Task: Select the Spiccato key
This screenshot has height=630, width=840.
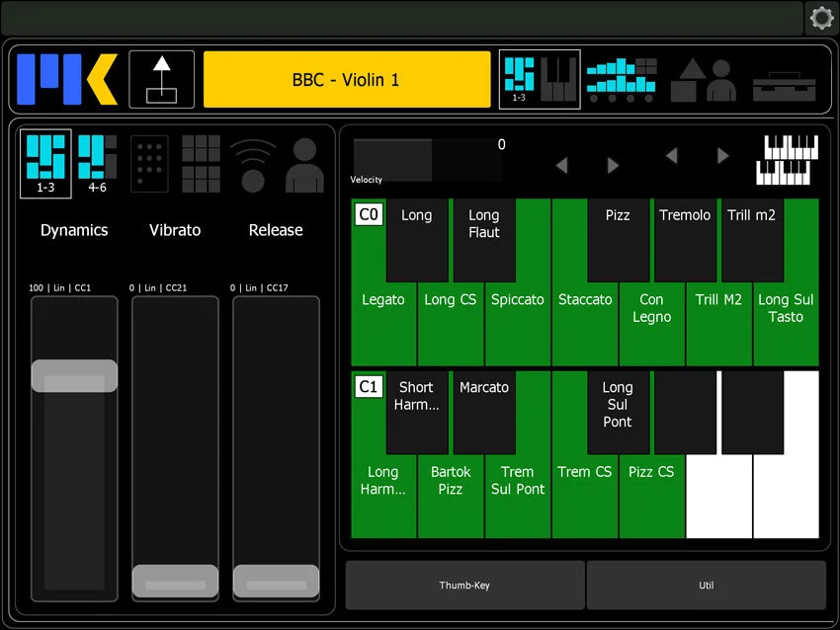Action: (518, 324)
